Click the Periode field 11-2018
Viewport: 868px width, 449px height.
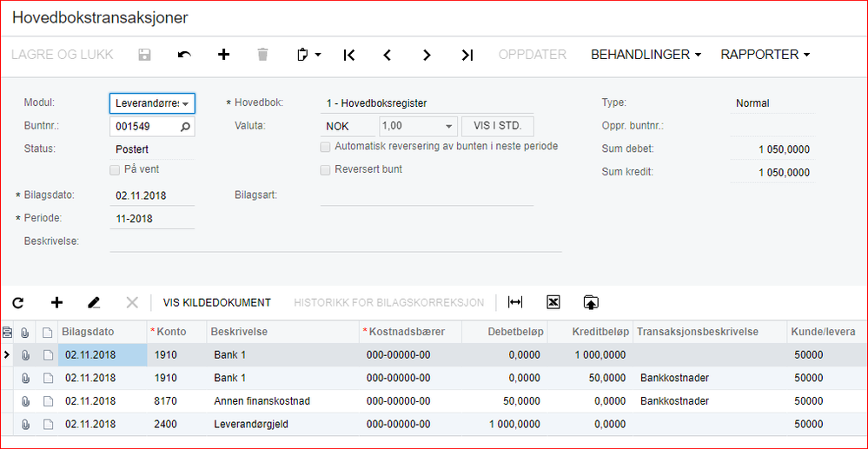(x=152, y=219)
